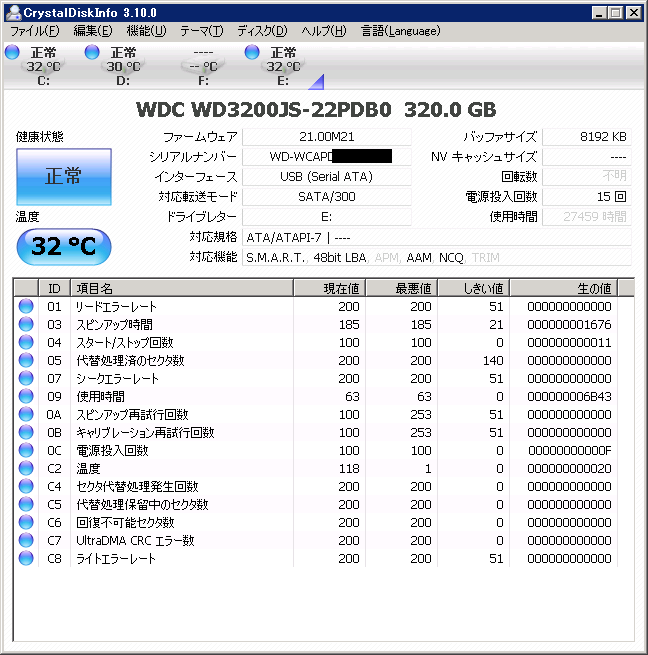Open the ファイル(F) menu
The image size is (648, 655).
(x=34, y=31)
